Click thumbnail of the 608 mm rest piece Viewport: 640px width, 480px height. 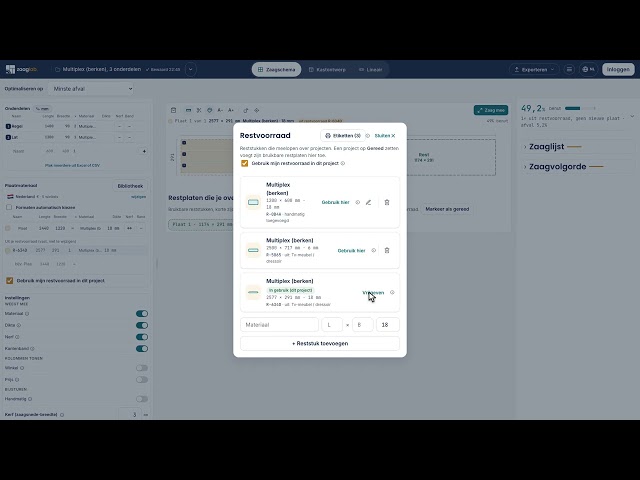(253, 202)
